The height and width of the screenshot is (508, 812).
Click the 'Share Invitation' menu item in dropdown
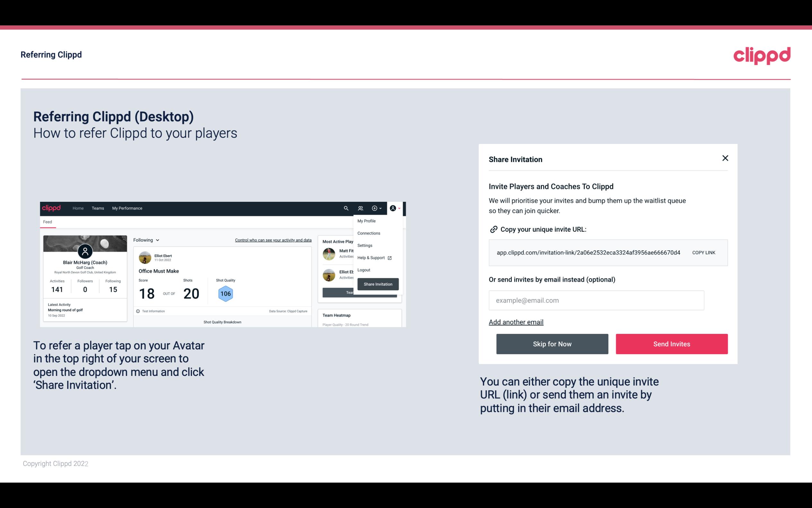click(378, 284)
